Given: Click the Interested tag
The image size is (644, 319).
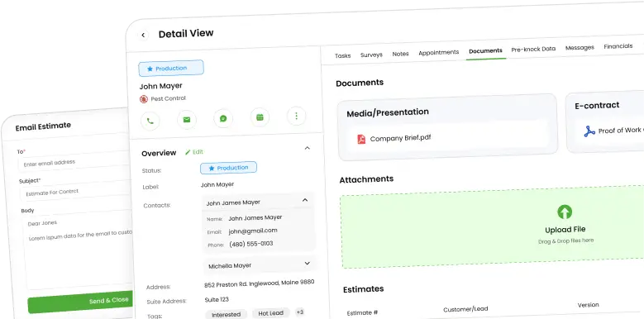Looking at the screenshot, I should [226, 315].
